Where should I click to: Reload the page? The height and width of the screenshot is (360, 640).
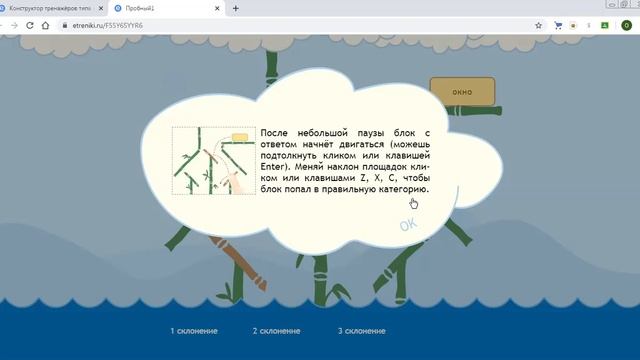pyautogui.click(x=30, y=25)
